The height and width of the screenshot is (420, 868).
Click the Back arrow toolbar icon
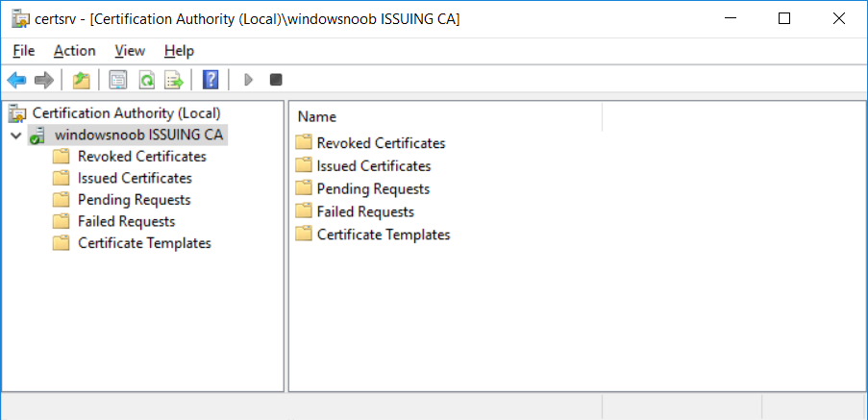(x=16, y=80)
